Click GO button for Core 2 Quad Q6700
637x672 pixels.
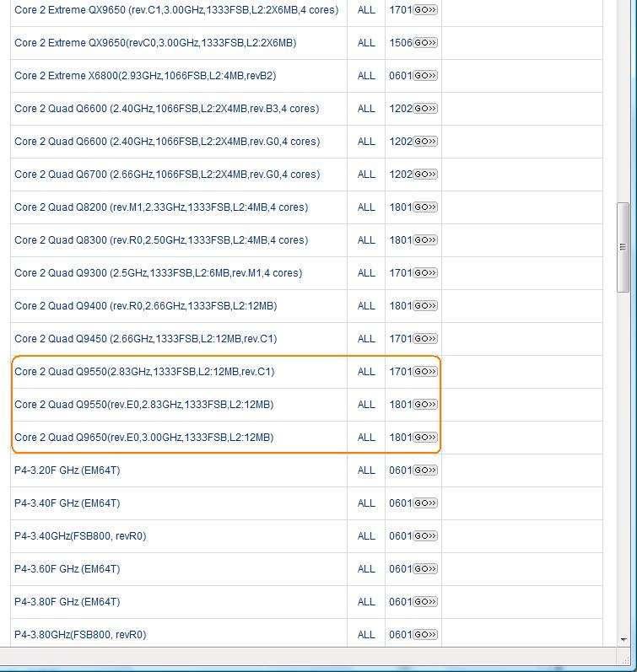pos(425,175)
